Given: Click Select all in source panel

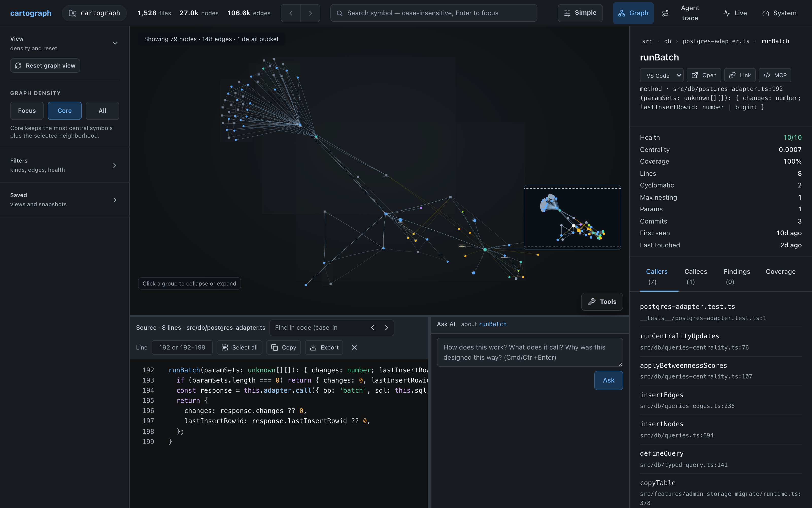Looking at the screenshot, I should [x=240, y=347].
